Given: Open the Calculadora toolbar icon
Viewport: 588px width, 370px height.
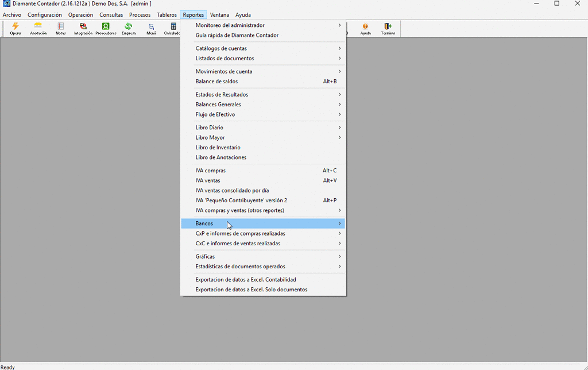Looking at the screenshot, I should click(172, 29).
